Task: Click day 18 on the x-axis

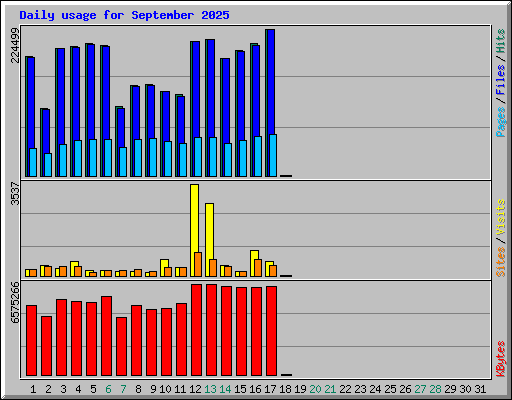Action: pyautogui.click(x=285, y=389)
